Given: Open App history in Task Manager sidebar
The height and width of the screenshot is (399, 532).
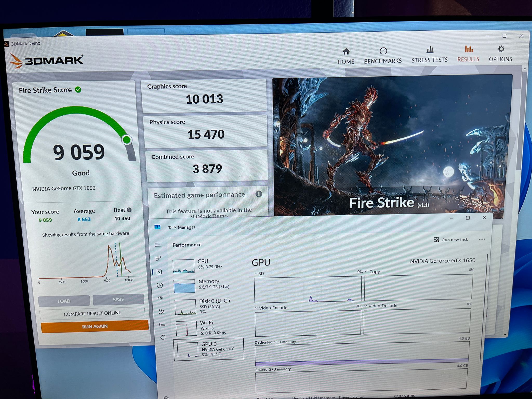Looking at the screenshot, I should coord(160,285).
